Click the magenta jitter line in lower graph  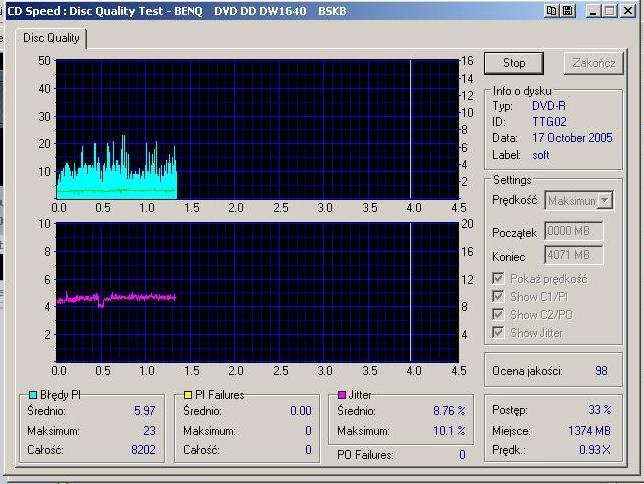pos(117,297)
